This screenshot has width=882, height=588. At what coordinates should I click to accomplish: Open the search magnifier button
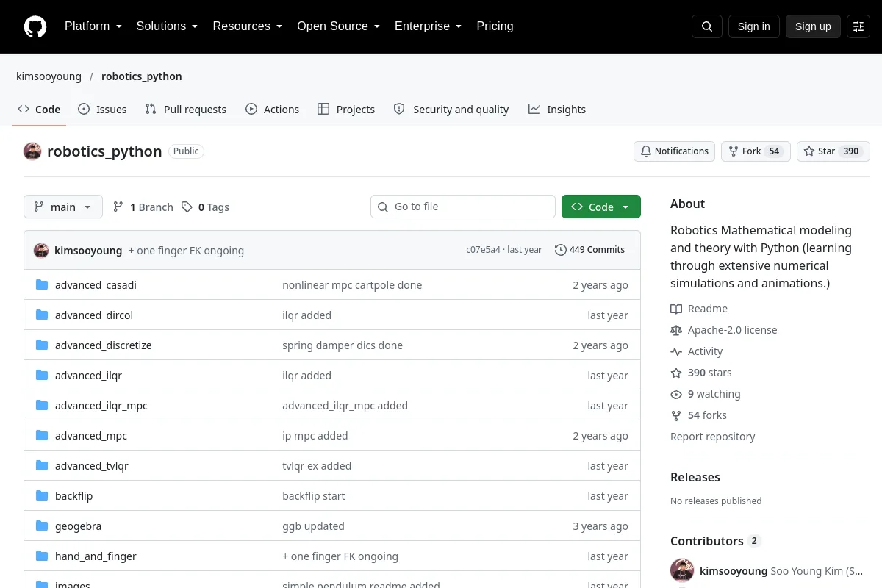pos(707,26)
